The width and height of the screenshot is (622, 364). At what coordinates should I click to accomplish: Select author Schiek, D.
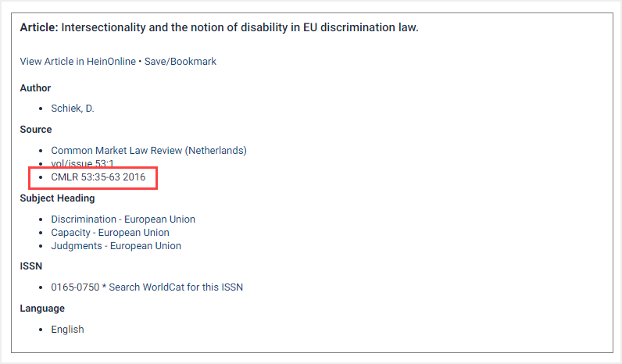[x=73, y=109]
